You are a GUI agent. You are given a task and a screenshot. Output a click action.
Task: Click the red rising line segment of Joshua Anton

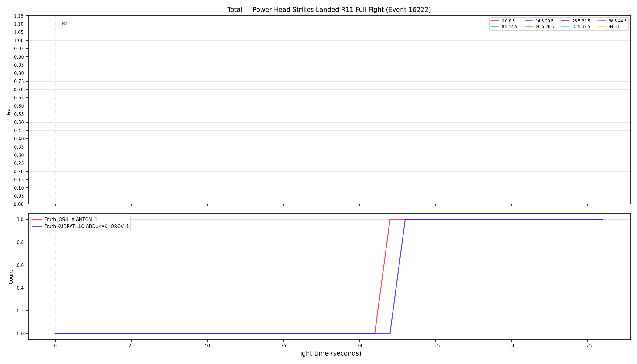383,276
